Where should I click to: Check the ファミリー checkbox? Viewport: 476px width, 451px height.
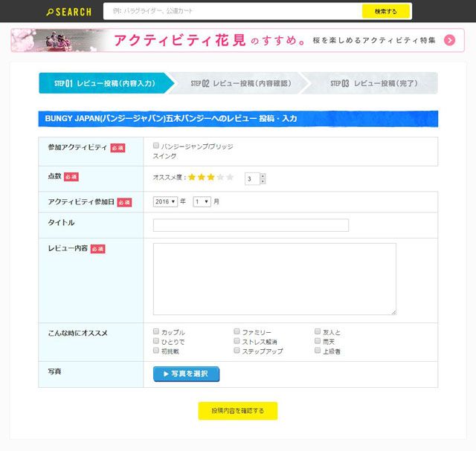237,331
